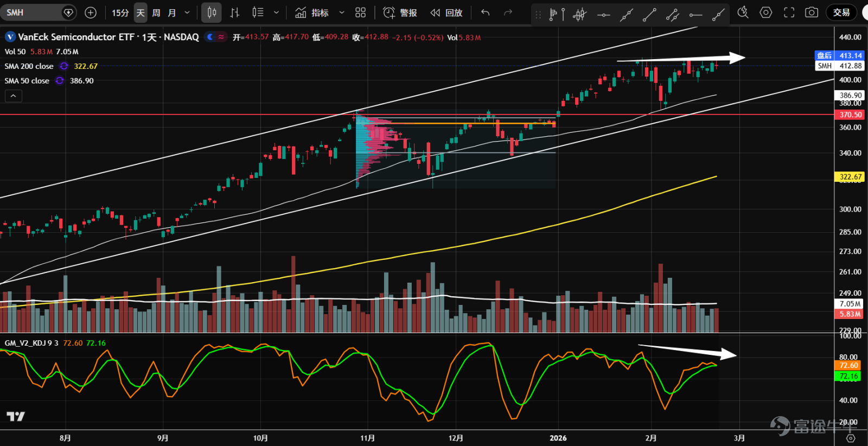Click the 盘后 413.14 after-hours price label
Viewport: 868px width, 446px height.
pyautogui.click(x=839, y=55)
